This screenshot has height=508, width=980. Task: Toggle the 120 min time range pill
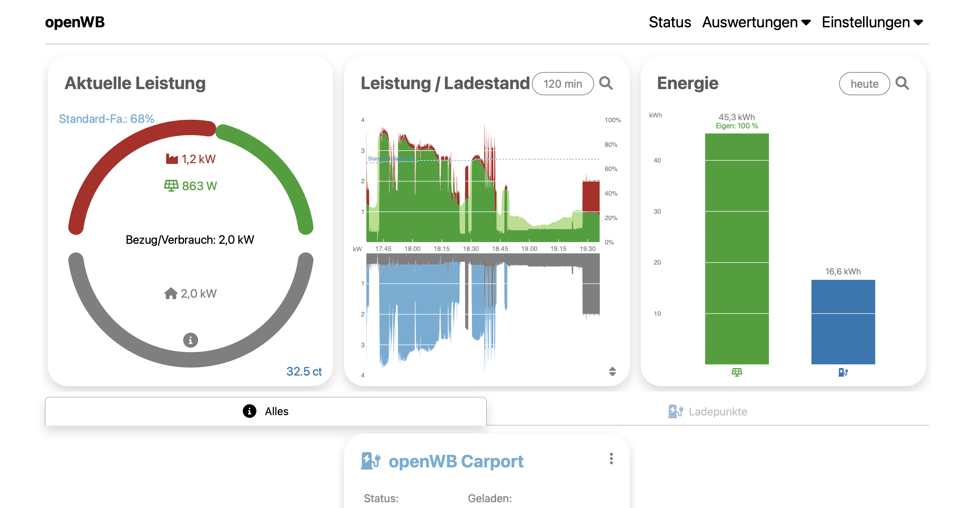pyautogui.click(x=562, y=84)
